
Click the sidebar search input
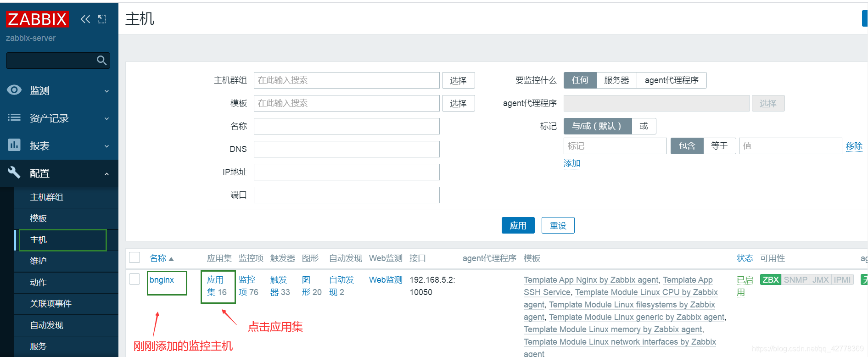pyautogui.click(x=50, y=60)
